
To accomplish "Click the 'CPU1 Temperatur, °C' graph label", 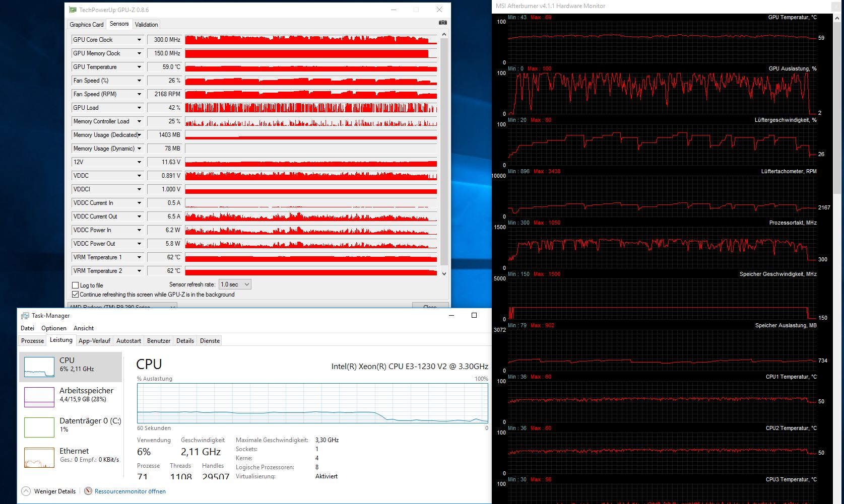I will pyautogui.click(x=791, y=377).
